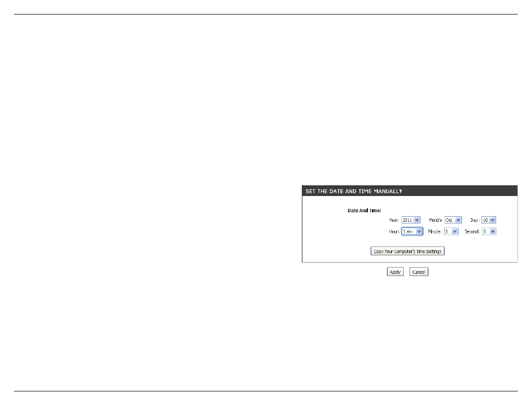Image resolution: width=532 pixels, height=406 pixels.
Task: Click the bold Date And Time label
Action: click(x=364, y=211)
